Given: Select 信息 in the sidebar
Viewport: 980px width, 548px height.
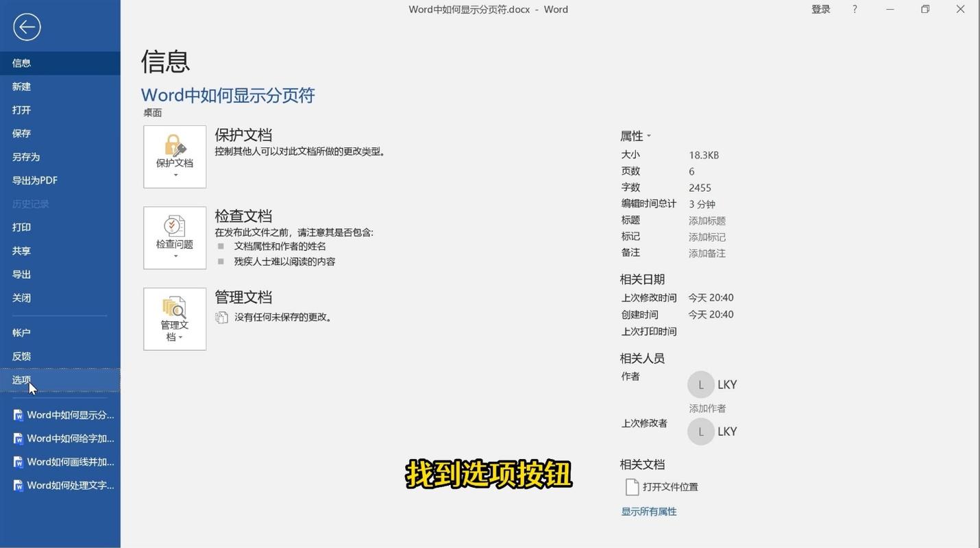Looking at the screenshot, I should tap(60, 63).
